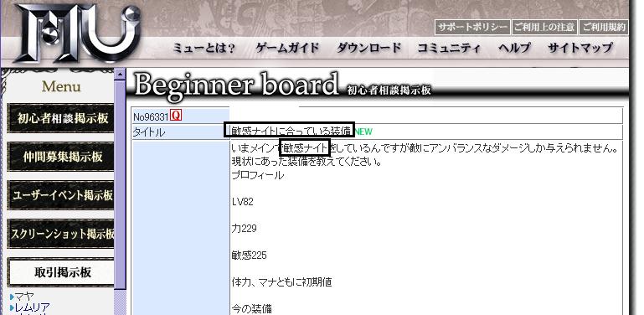Select ヘルプ menu item
Image resolution: width=644 pixels, height=315 pixels.
pyautogui.click(x=514, y=49)
